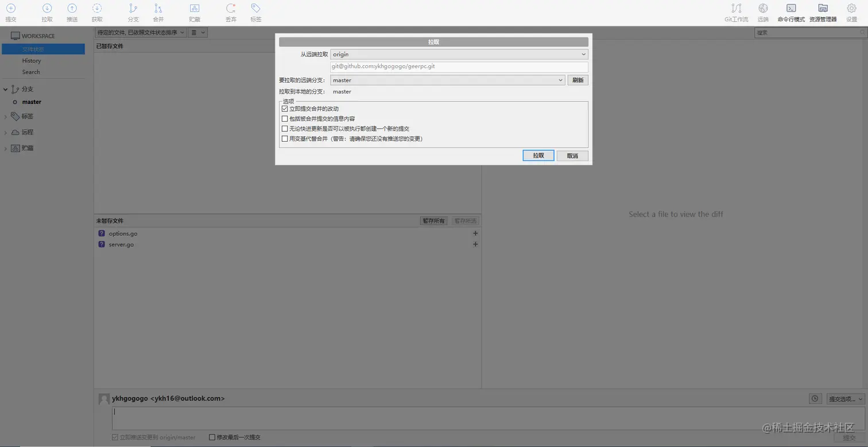Open the 待定的文件 sort filter dropdown
The height and width of the screenshot is (447, 868).
click(141, 33)
